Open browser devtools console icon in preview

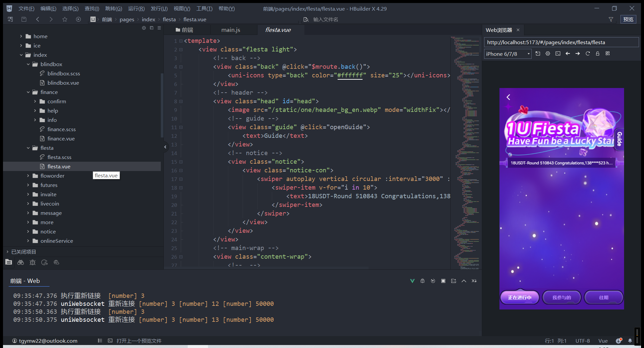click(558, 53)
